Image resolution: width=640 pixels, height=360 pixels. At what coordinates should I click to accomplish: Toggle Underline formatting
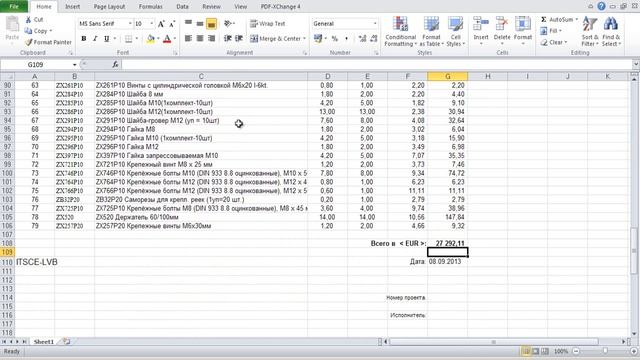pyautogui.click(x=106, y=38)
